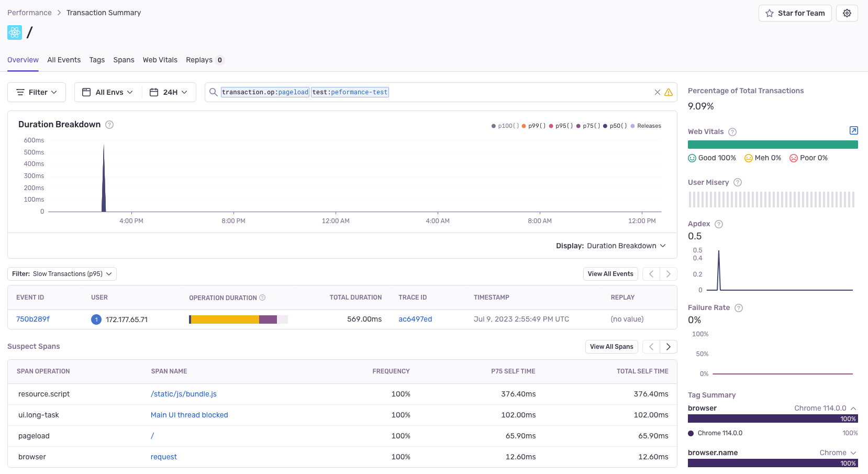The height and width of the screenshot is (474, 868).
Task: Open the 24H time range dropdown
Action: coord(169,92)
